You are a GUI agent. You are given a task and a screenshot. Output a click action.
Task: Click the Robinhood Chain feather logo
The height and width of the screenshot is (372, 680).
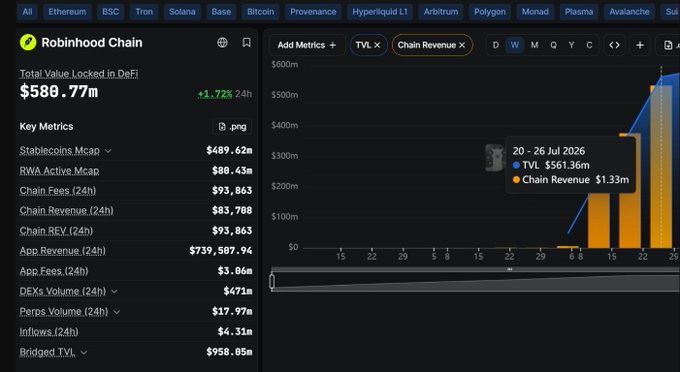28,42
